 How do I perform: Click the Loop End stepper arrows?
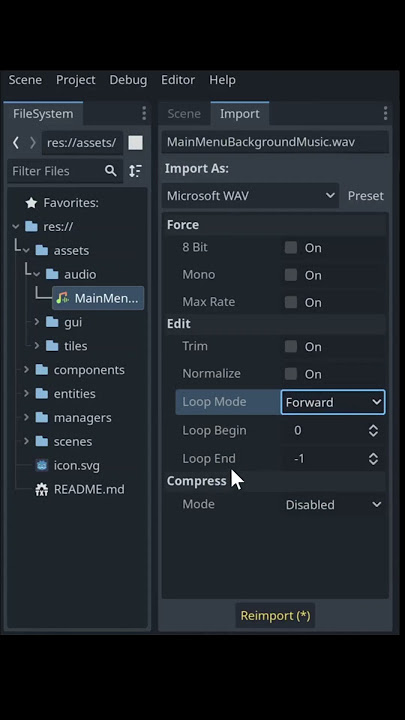[373, 458]
